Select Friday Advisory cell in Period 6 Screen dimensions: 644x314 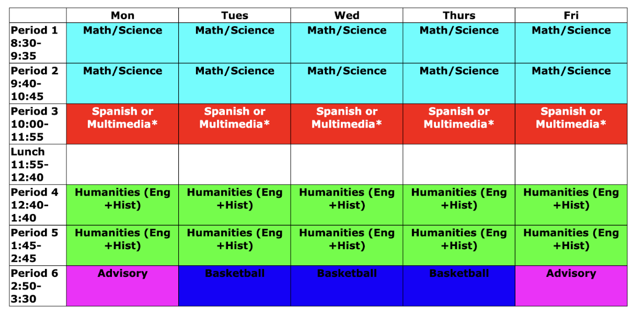571,286
